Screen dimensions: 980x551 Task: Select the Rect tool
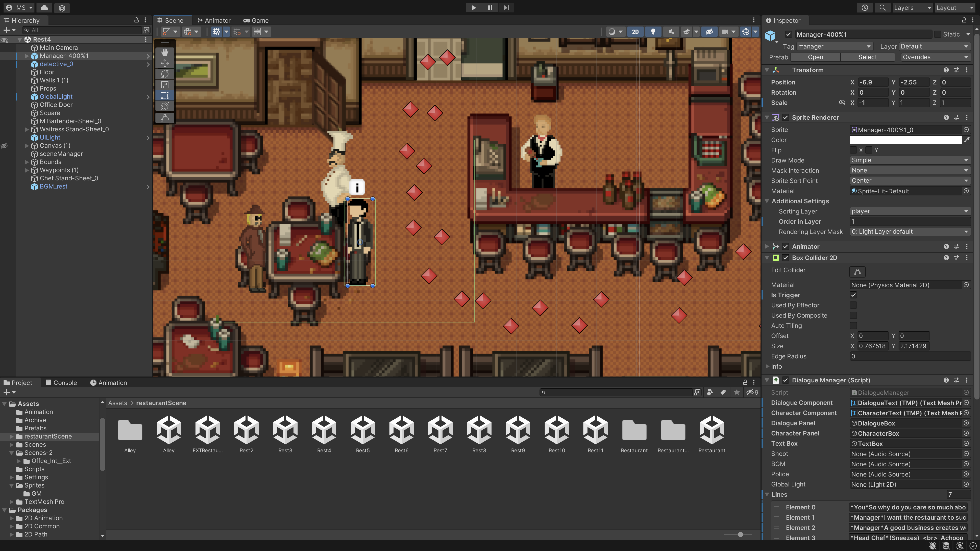click(165, 95)
